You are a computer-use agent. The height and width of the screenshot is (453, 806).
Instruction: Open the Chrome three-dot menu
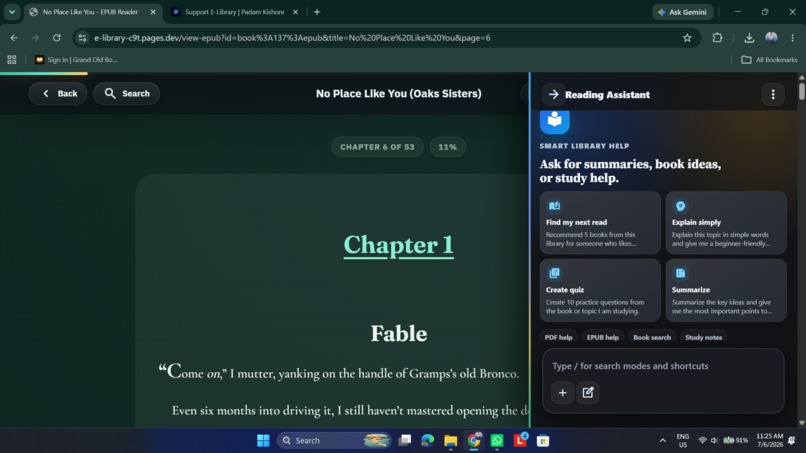point(792,38)
